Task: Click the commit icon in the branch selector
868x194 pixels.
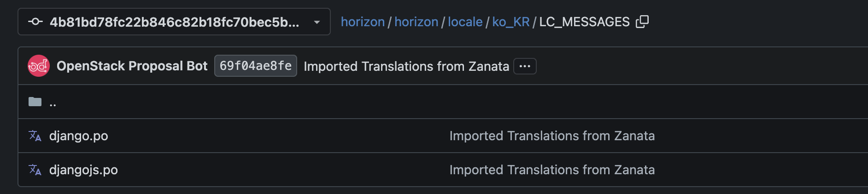Action: 35,22
